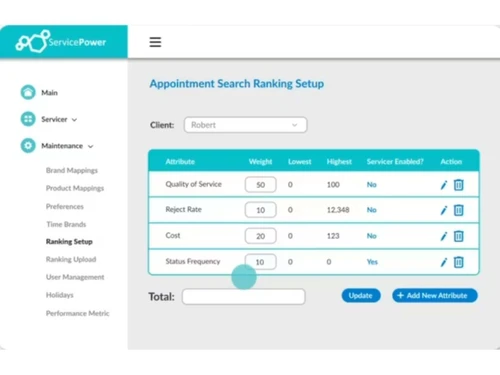The height and width of the screenshot is (375, 500).
Task: Click the Highest column header
Action: coord(339,162)
